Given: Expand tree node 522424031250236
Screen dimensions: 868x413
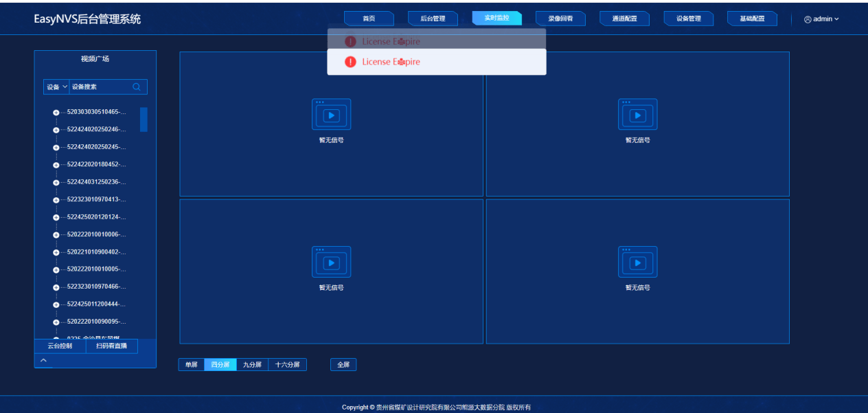Looking at the screenshot, I should coord(56,182).
